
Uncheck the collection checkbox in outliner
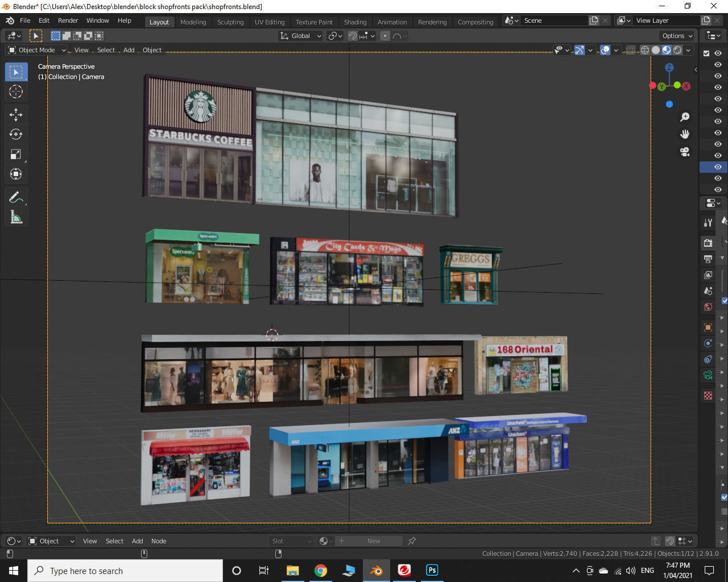(706, 53)
